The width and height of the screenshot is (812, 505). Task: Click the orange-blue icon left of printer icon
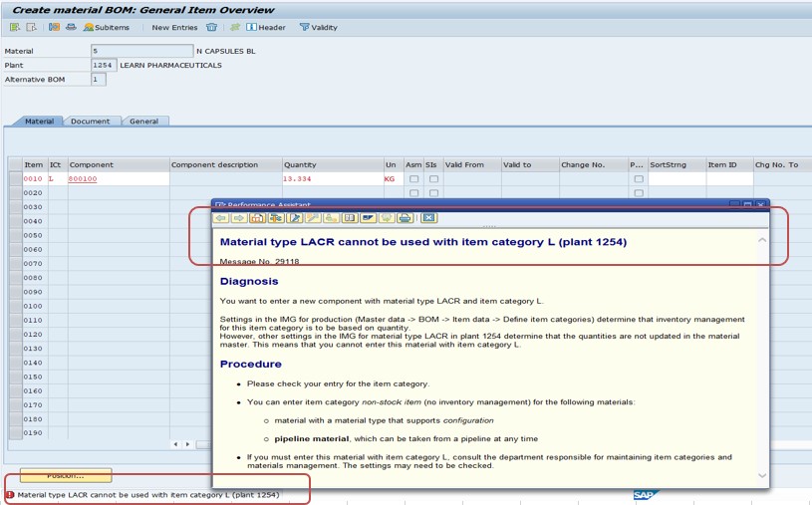tap(54, 27)
